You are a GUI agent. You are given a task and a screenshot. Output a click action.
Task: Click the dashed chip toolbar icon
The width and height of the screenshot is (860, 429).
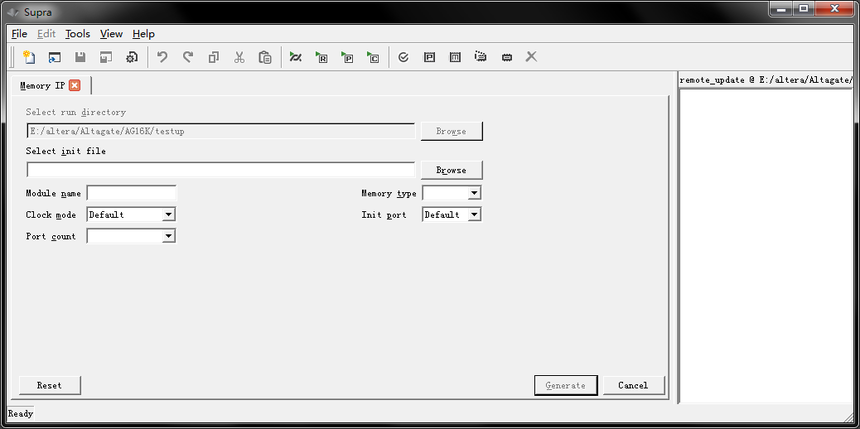[x=480, y=57]
